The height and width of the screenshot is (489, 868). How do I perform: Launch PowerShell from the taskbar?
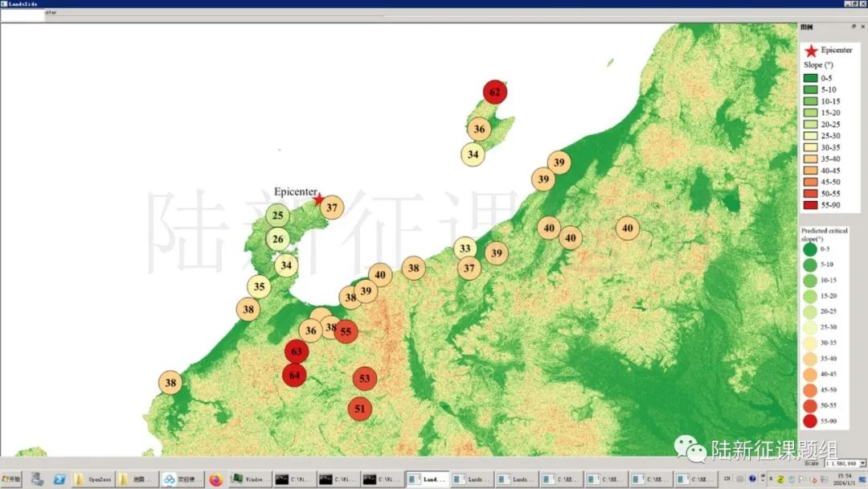(x=59, y=479)
